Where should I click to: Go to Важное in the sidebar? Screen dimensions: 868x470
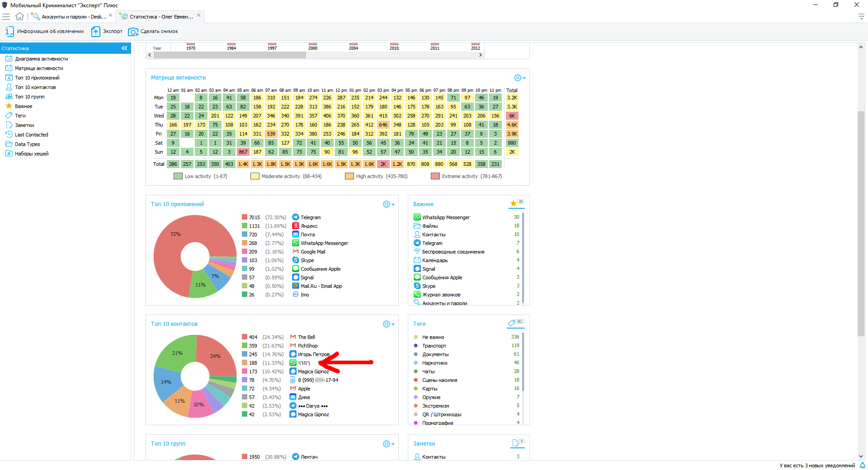[24, 106]
